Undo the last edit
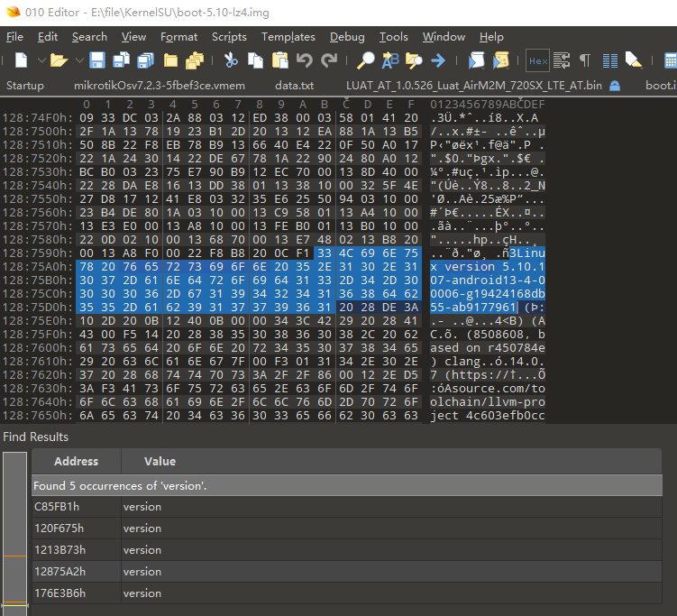 point(305,60)
